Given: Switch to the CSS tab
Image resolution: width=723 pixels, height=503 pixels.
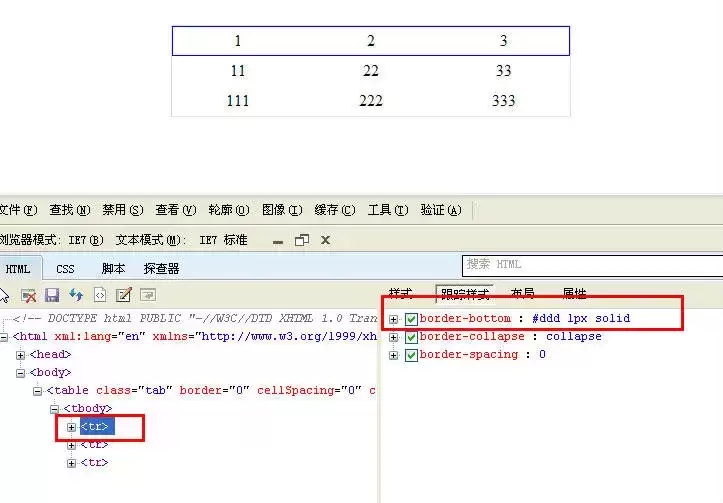Looking at the screenshot, I should click(65, 269).
